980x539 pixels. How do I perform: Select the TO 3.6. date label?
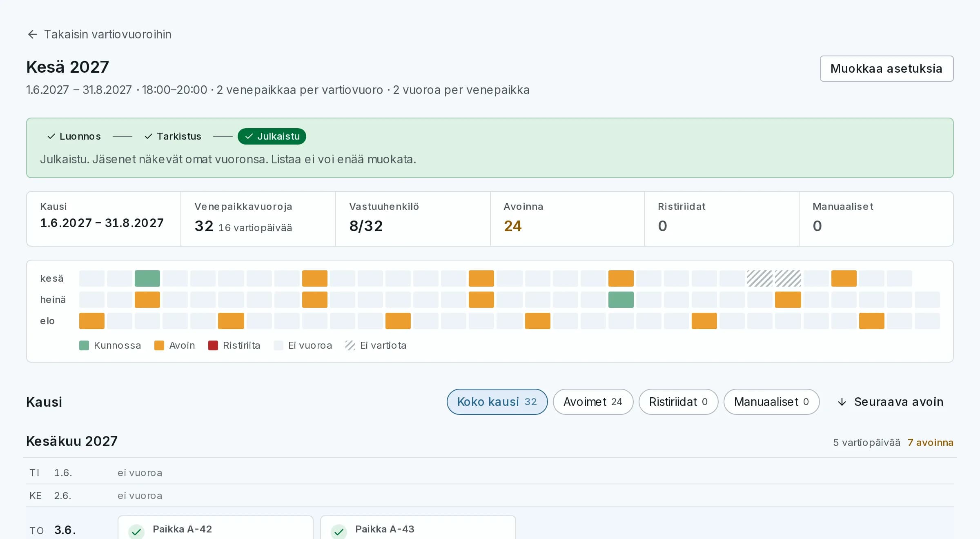(x=65, y=530)
